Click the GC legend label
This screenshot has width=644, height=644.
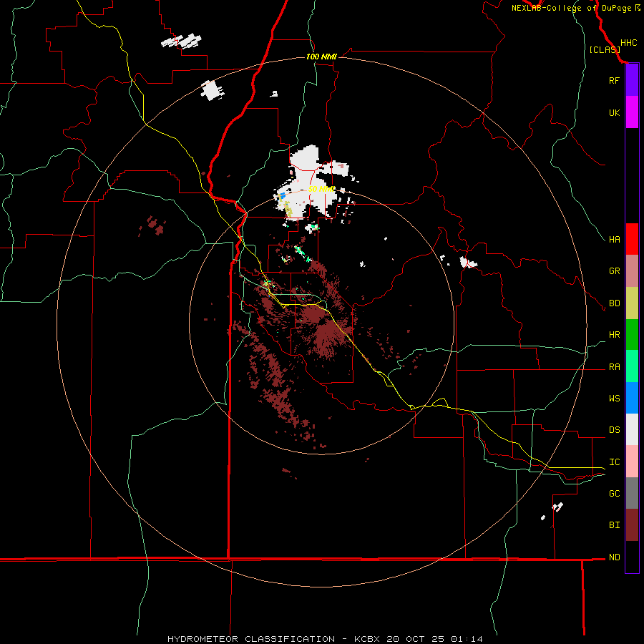click(x=614, y=493)
